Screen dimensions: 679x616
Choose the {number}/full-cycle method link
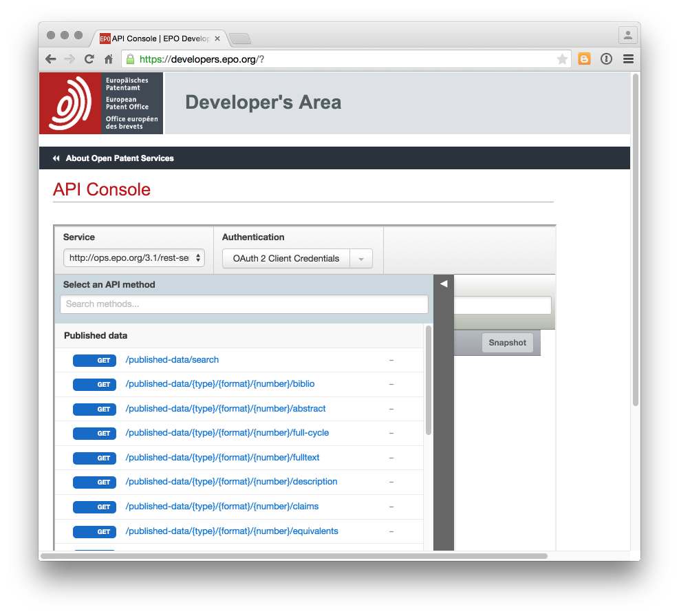[x=227, y=433]
